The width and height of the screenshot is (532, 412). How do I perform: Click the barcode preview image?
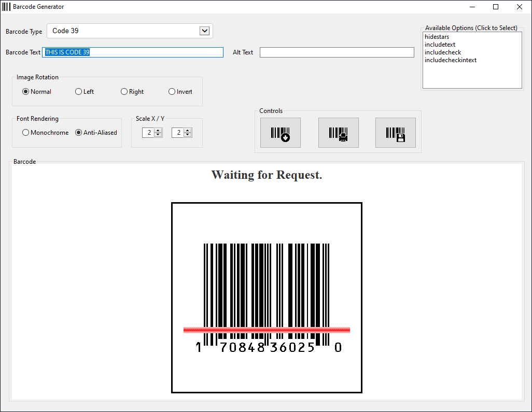267,297
